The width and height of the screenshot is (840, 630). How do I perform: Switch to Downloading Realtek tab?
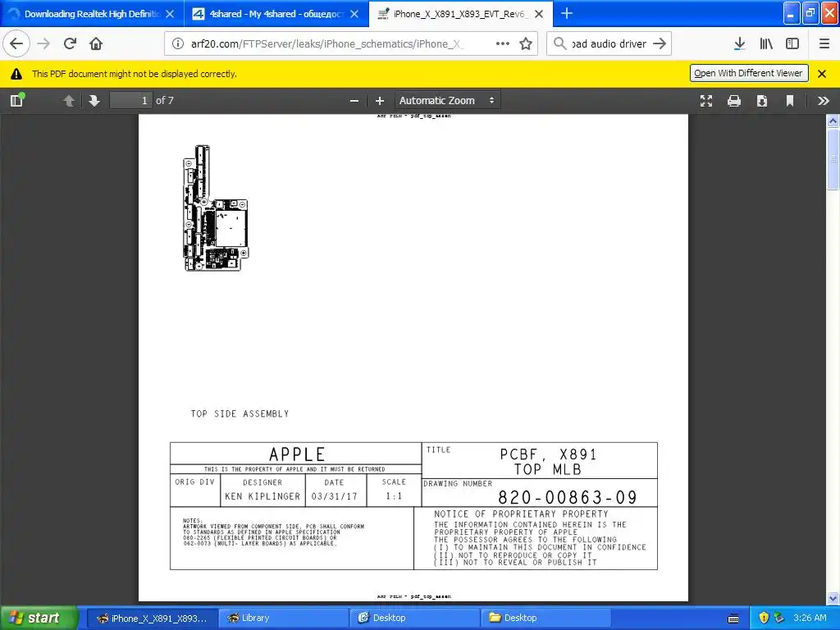coord(91,14)
